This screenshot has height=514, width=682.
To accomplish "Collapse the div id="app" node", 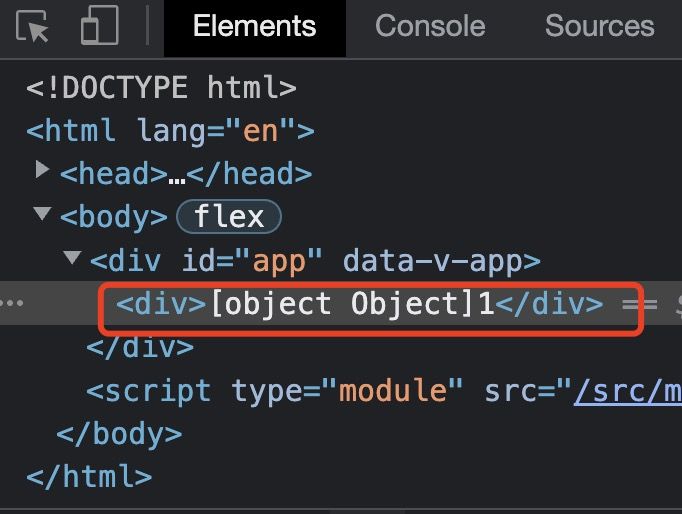I will coord(72,257).
